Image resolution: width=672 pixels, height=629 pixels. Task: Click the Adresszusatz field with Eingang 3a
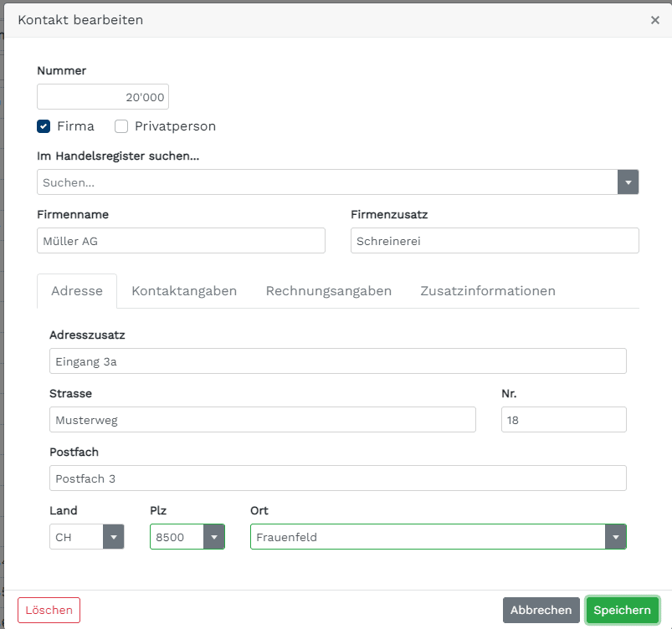coord(338,361)
